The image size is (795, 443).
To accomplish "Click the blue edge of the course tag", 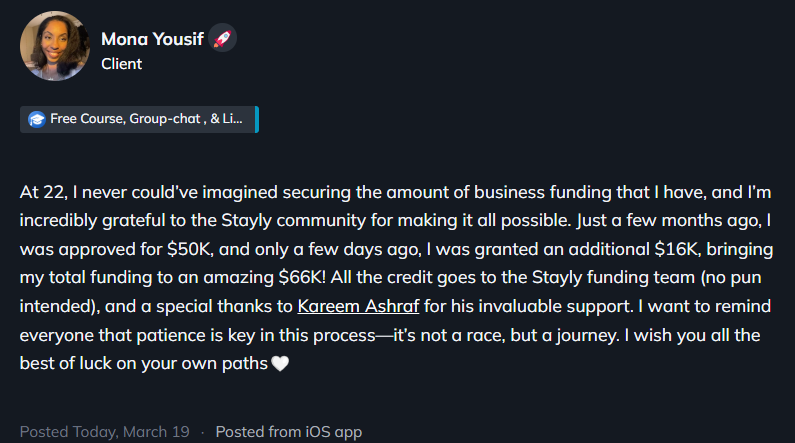I will click(x=257, y=119).
